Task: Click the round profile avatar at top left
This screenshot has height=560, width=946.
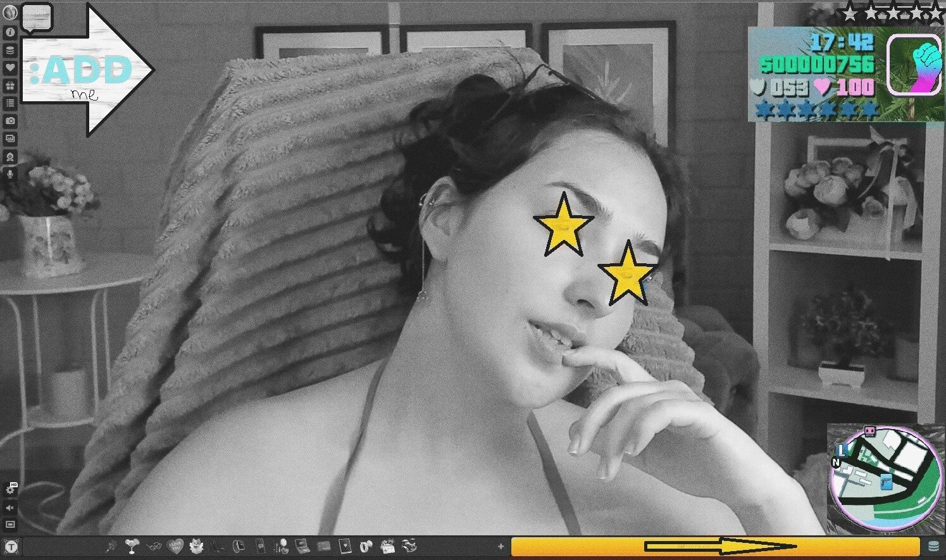Action: 9,12
